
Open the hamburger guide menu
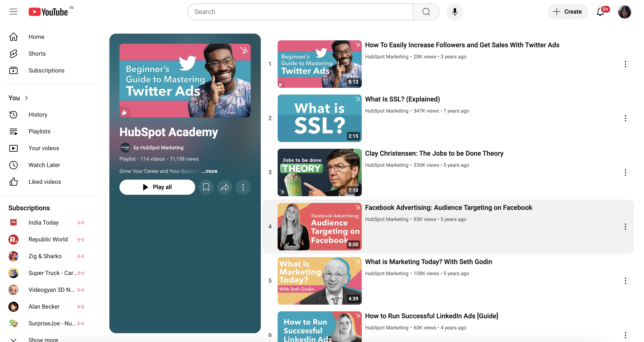pos(13,12)
